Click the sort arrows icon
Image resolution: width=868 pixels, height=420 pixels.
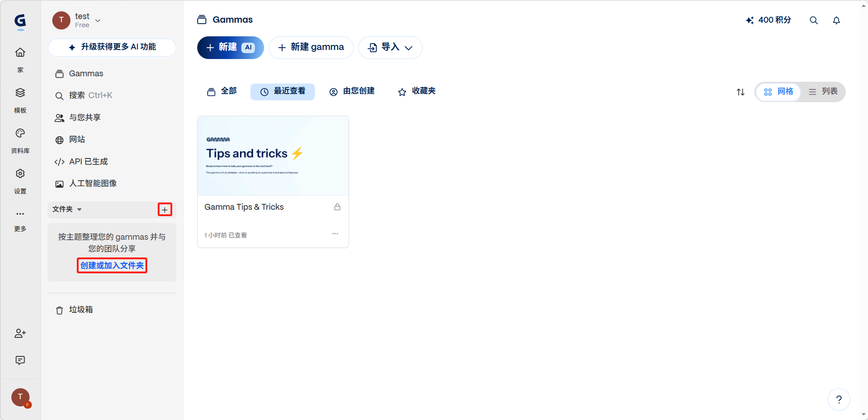point(740,92)
